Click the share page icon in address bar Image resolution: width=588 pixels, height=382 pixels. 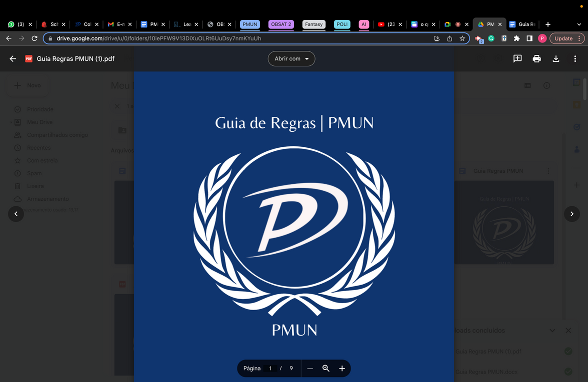[449, 38]
